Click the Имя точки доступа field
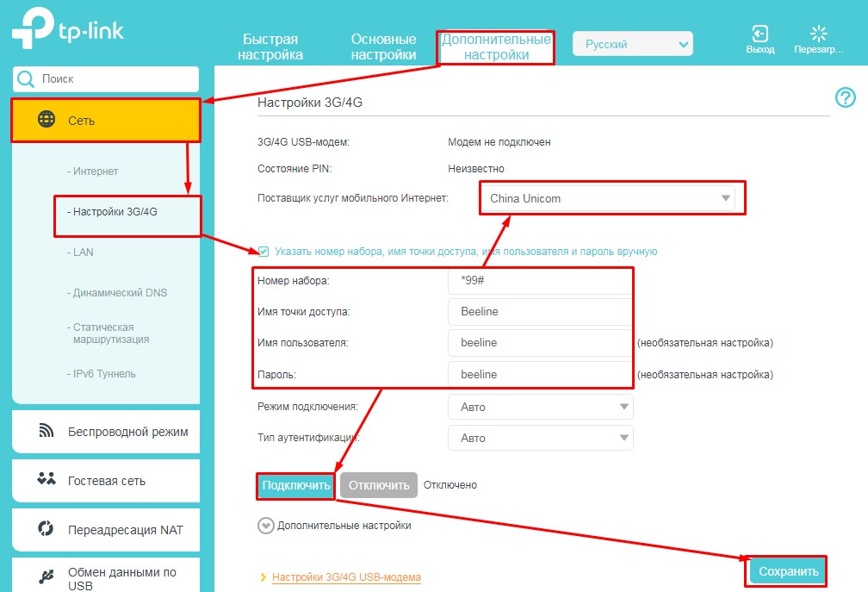868x592 pixels. pyautogui.click(x=540, y=311)
